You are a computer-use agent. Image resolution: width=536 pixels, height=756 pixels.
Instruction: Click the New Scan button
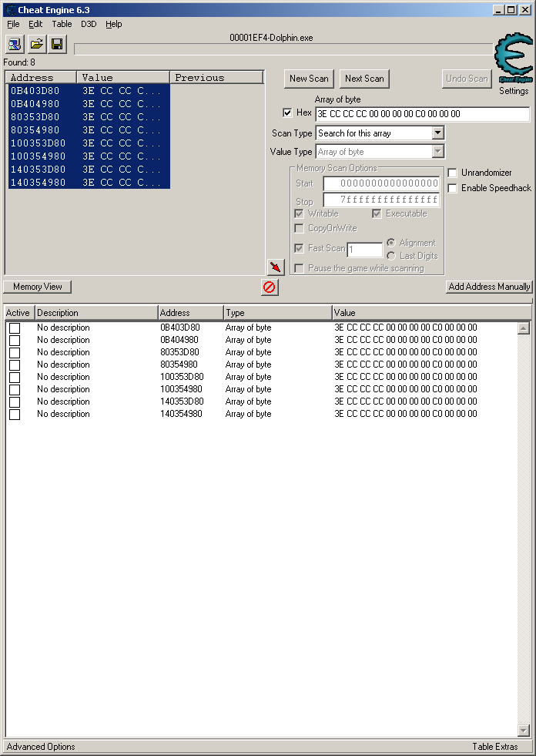click(x=309, y=79)
